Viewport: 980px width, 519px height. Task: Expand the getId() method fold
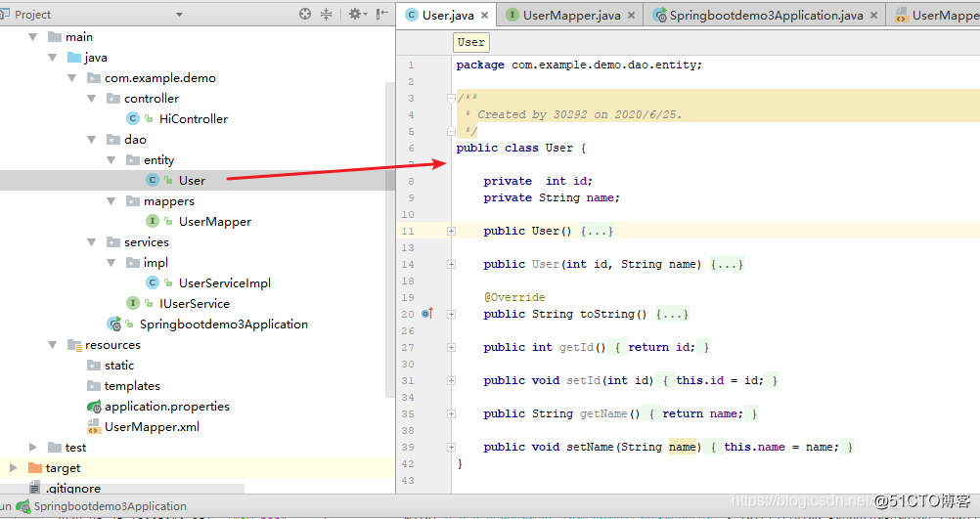[451, 347]
